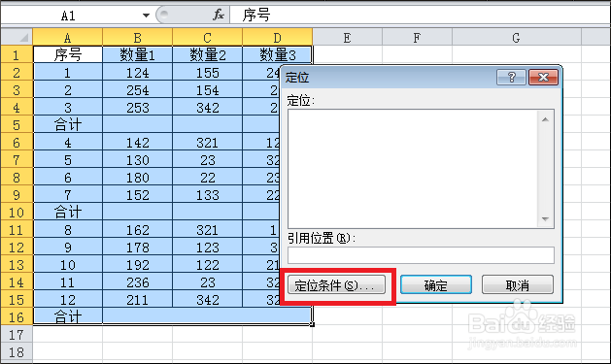The height and width of the screenshot is (364, 611).
Task: Click cell B12 with value 178
Action: pyautogui.click(x=138, y=248)
